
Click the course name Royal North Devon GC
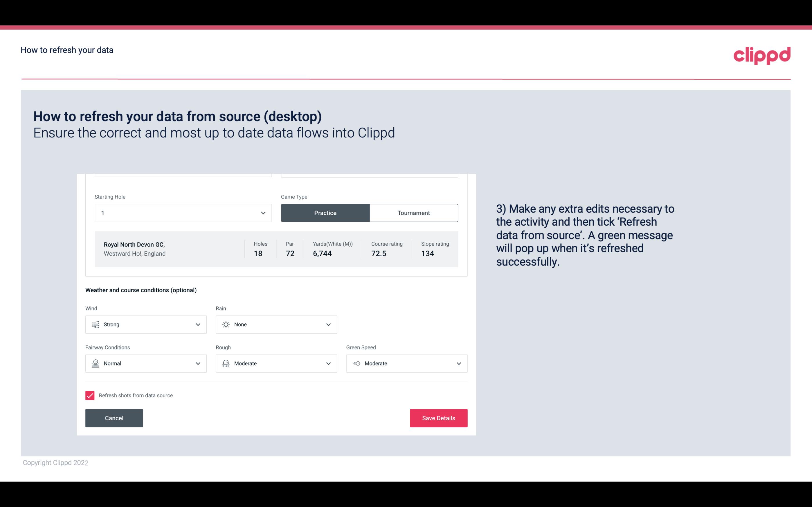134,244
